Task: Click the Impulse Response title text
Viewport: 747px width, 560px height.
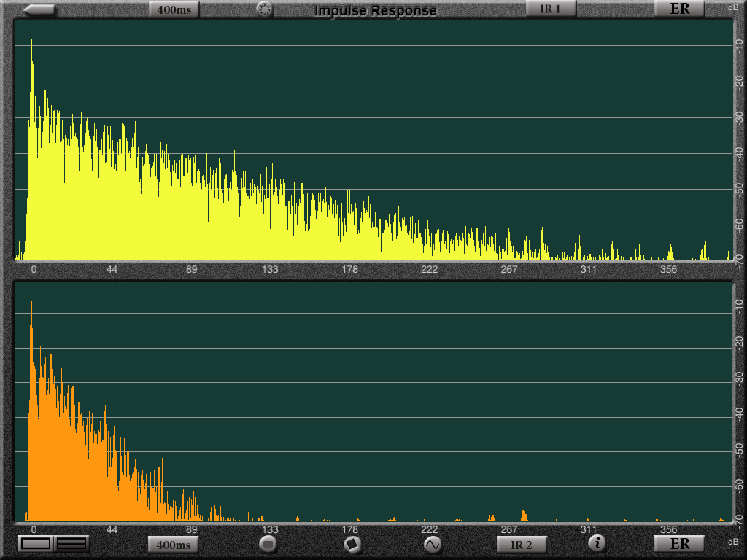Action: 375,10
